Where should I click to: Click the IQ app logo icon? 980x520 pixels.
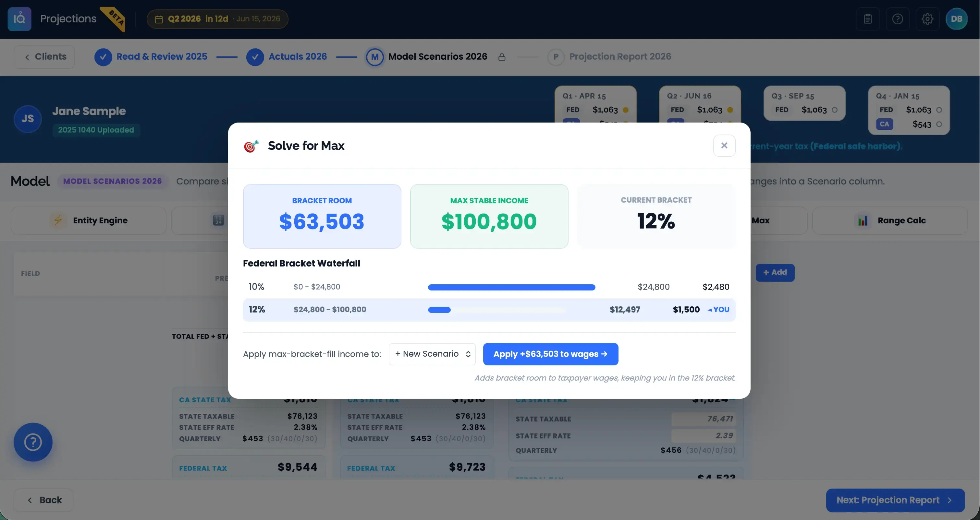19,18
